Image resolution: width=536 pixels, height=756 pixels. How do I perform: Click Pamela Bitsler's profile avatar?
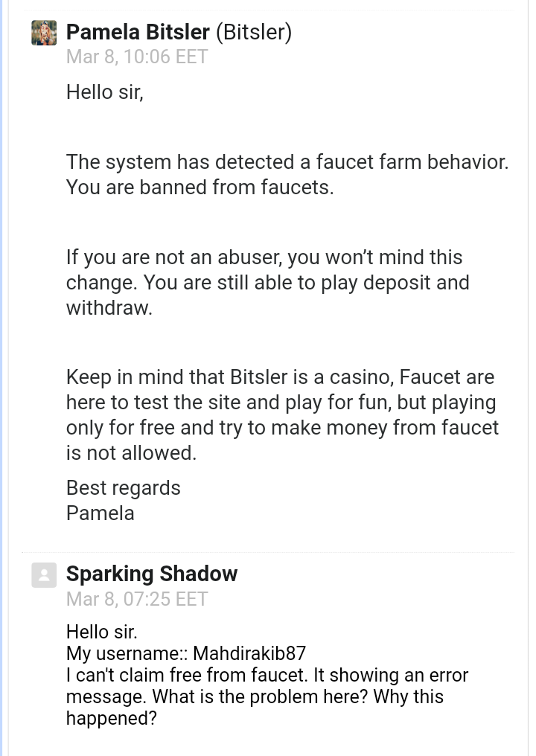pos(44,33)
